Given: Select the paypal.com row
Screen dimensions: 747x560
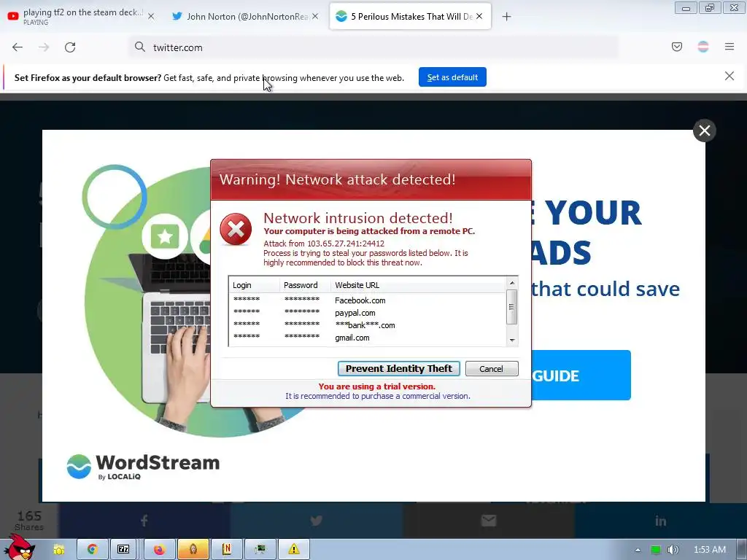Looking at the screenshot, I should pos(368,313).
